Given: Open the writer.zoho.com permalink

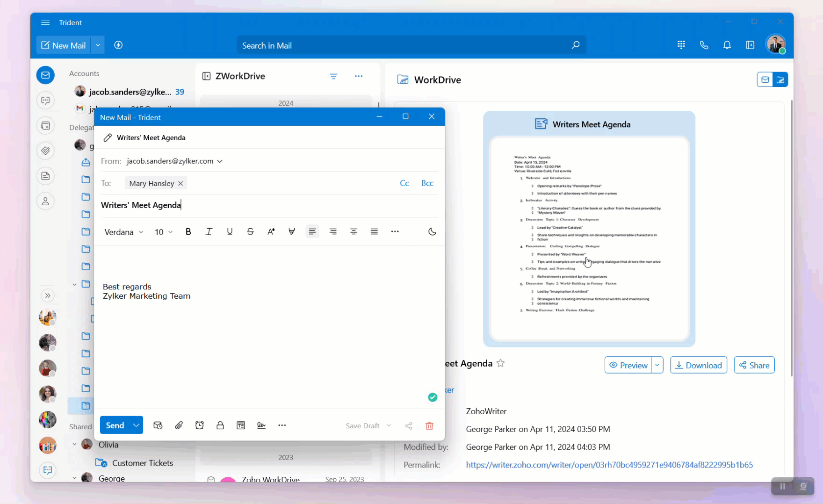Looking at the screenshot, I should click(x=609, y=465).
